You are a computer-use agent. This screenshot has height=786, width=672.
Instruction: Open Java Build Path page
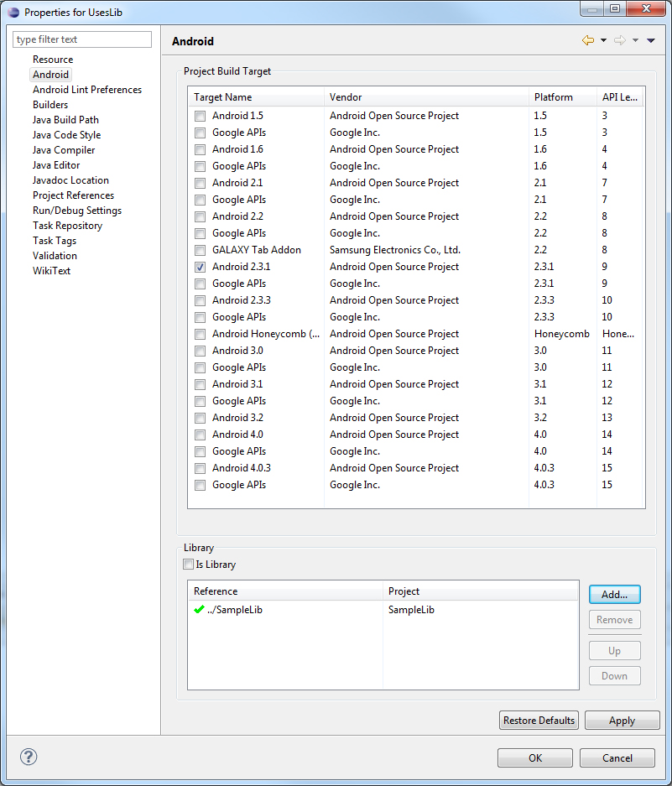point(65,120)
